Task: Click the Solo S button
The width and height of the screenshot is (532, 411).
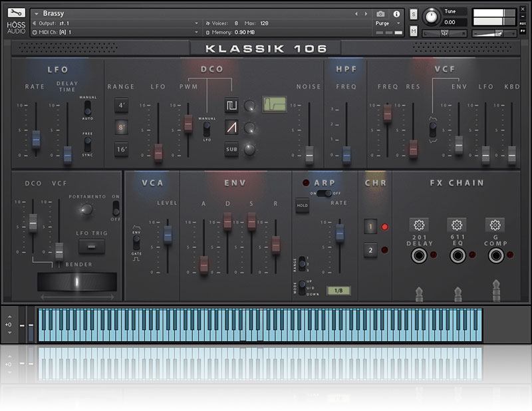Action: [414, 14]
